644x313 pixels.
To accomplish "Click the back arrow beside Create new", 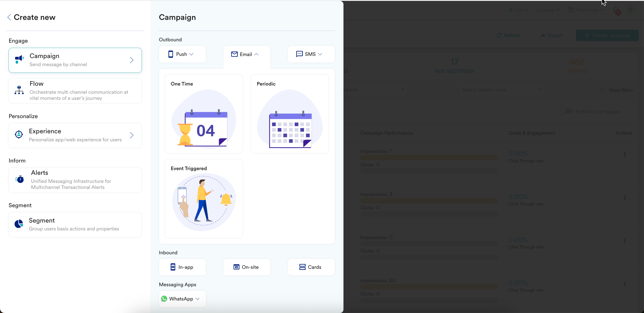I will (9, 17).
